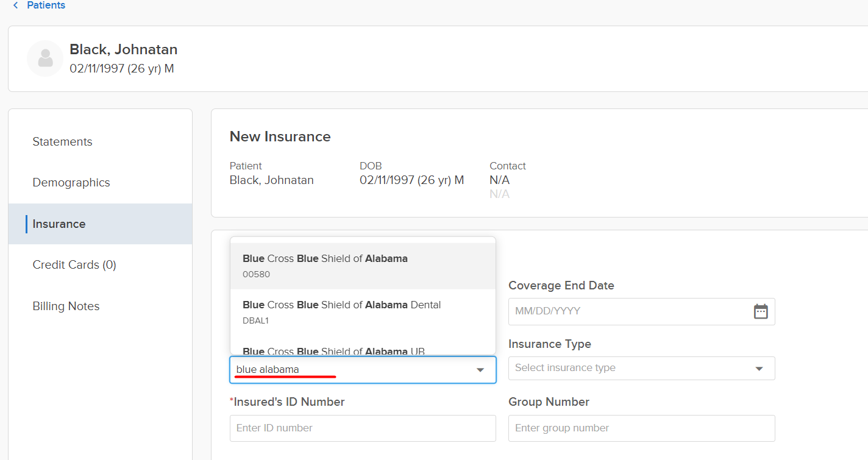The image size is (868, 460).
Task: Click DOB value 02/11/1997 in New Insurance
Action: coord(411,180)
